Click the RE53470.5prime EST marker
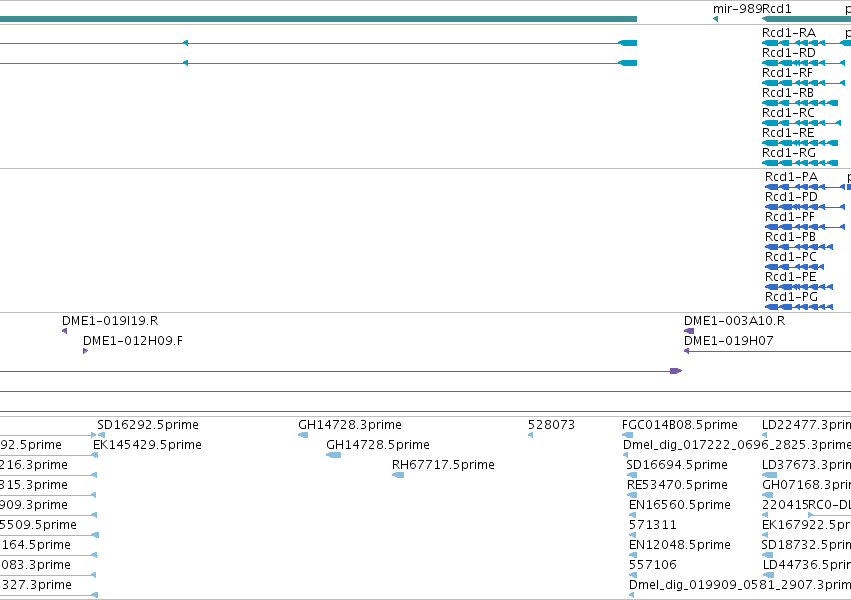Screen dimensions: 851x600 pos(632,495)
